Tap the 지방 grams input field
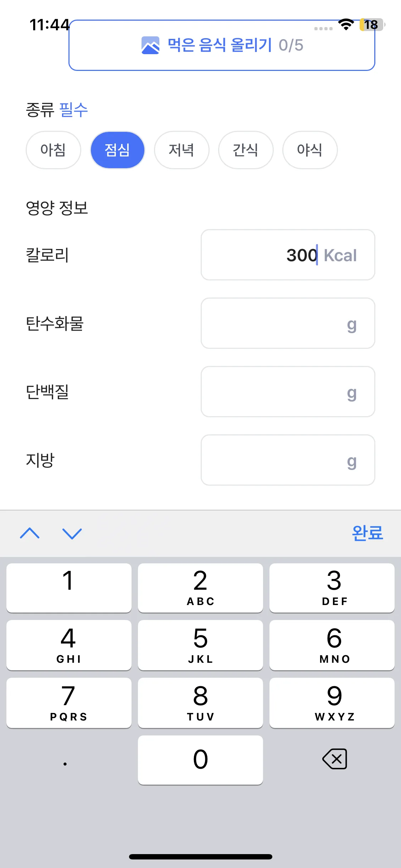401x868 pixels. (x=288, y=460)
